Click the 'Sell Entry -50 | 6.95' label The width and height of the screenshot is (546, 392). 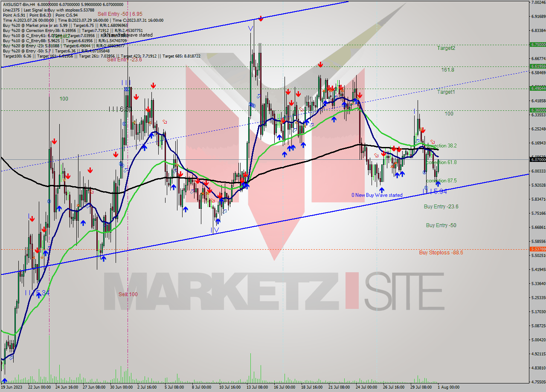[x=120, y=14]
